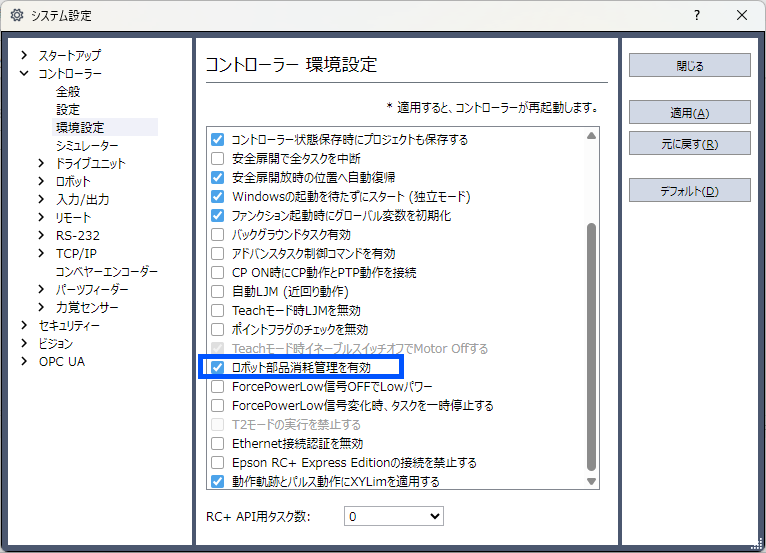
Task: Click the gear icon in title bar
Action: pos(17,15)
